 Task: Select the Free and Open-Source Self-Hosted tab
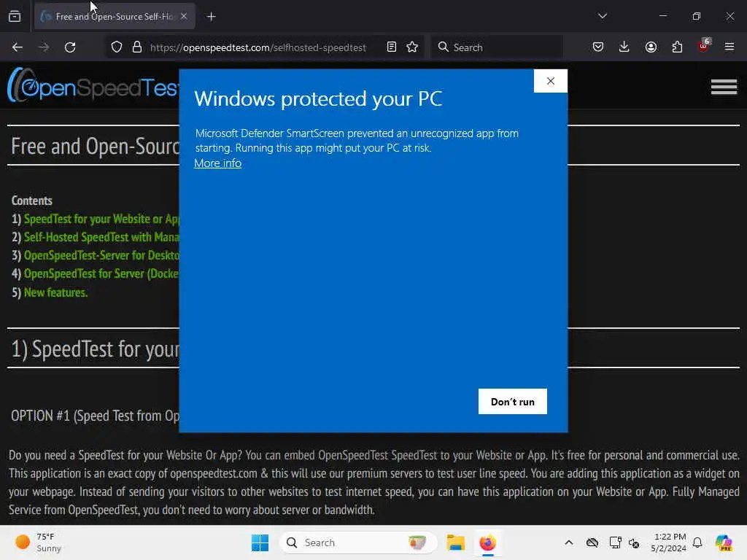pyautogui.click(x=115, y=16)
